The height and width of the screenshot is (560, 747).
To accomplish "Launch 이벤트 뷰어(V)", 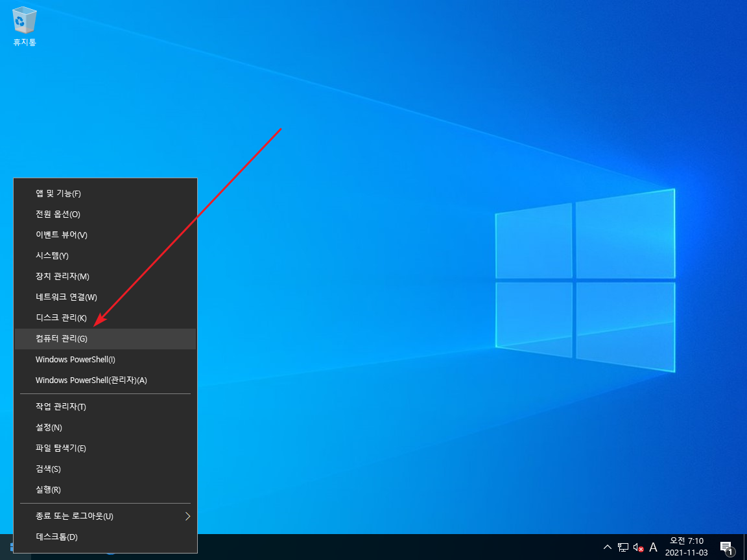I will pos(105,235).
